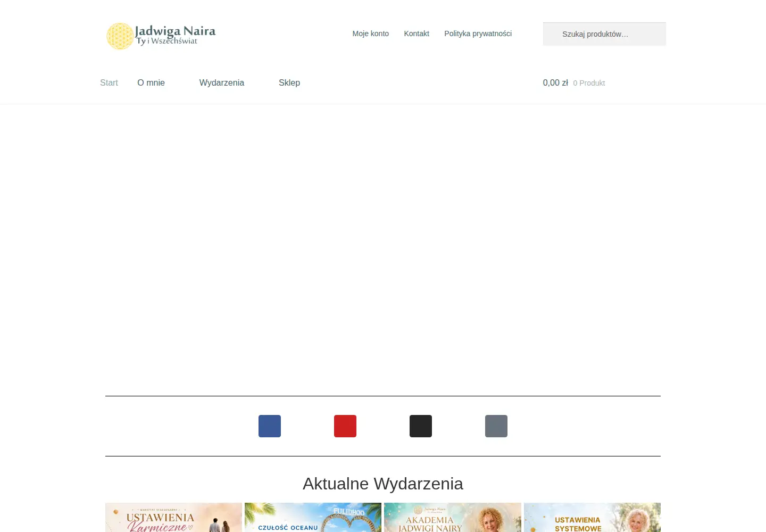The width and height of the screenshot is (766, 532).
Task: Open Ustawienia Karmiczne event thumbnail
Action: (x=173, y=517)
